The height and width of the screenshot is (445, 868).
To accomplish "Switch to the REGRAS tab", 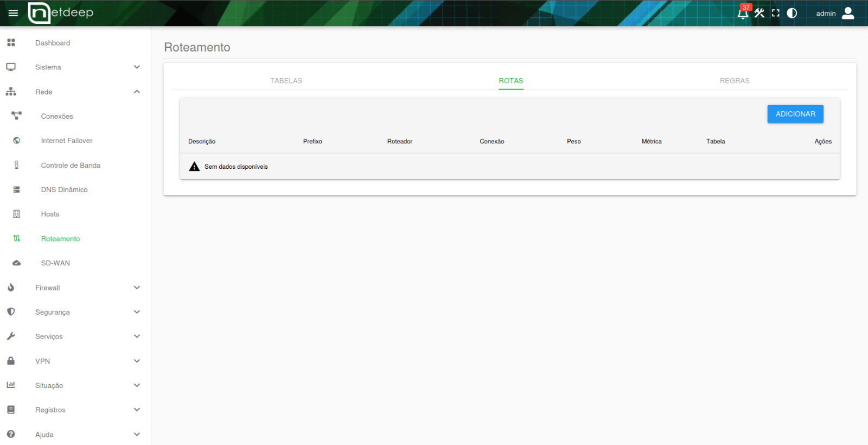I will click(735, 81).
